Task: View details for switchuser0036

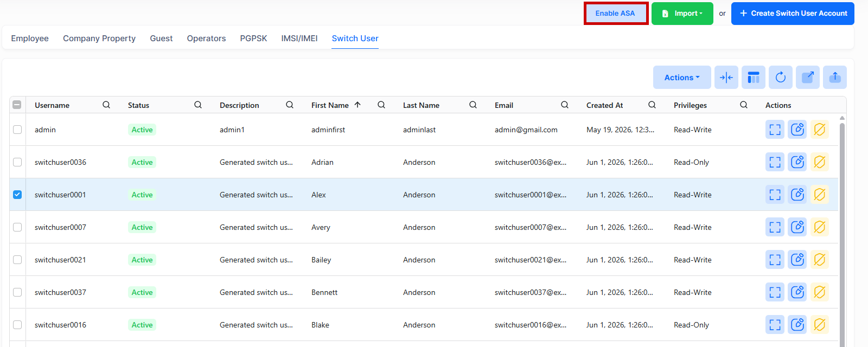Action: [x=775, y=162]
